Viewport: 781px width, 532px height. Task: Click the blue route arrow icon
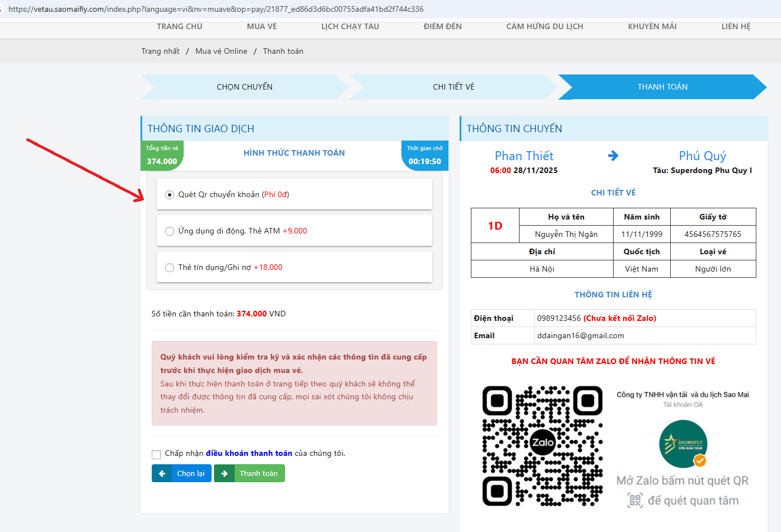[x=613, y=156]
